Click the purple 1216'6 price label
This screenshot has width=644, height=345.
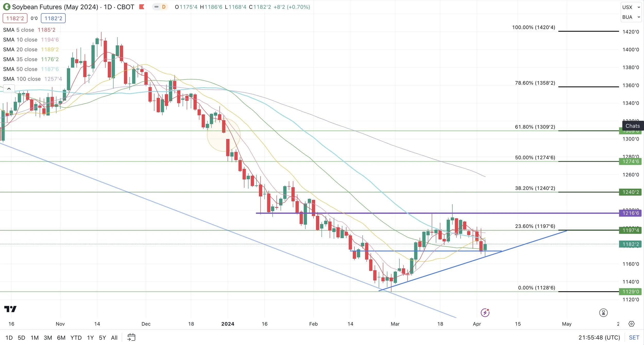click(x=630, y=213)
